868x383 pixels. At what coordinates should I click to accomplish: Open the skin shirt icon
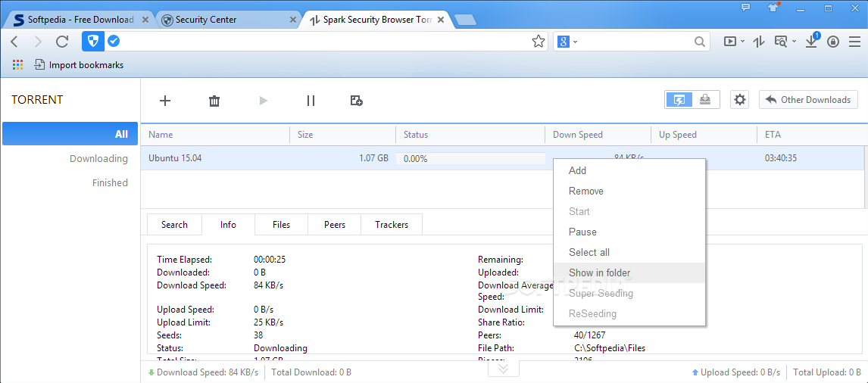(x=773, y=8)
